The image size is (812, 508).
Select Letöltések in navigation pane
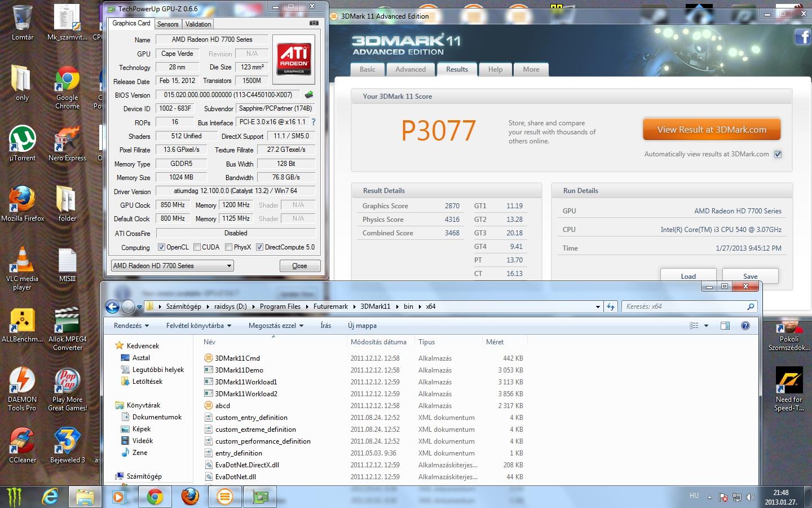point(147,382)
